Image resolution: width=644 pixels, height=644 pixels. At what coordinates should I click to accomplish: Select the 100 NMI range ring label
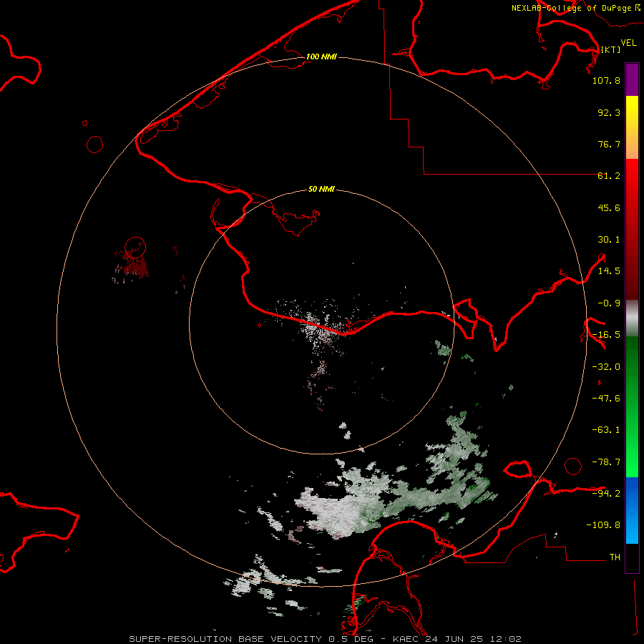[321, 57]
